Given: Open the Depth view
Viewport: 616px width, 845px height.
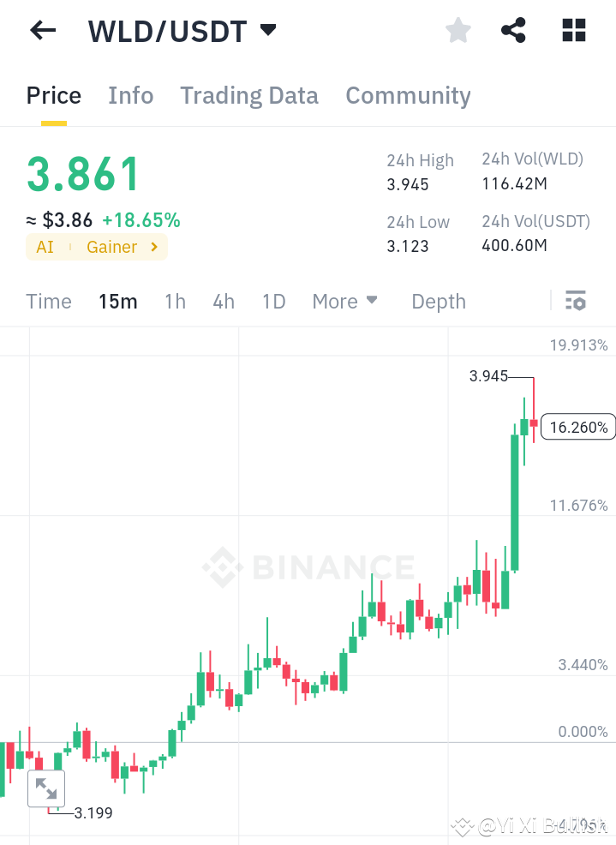Looking at the screenshot, I should 438,301.
